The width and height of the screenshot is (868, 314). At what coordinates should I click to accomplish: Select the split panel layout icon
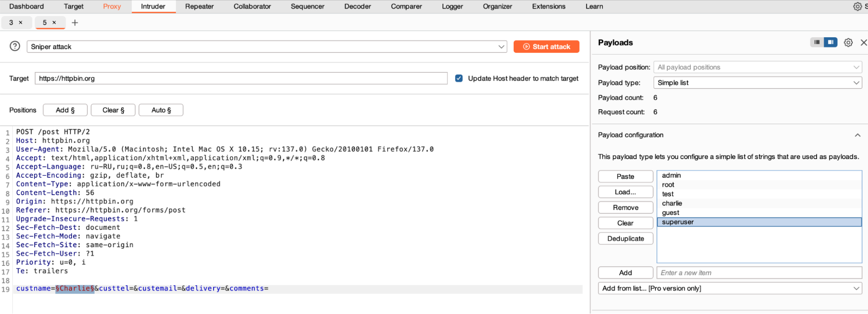[x=830, y=42]
